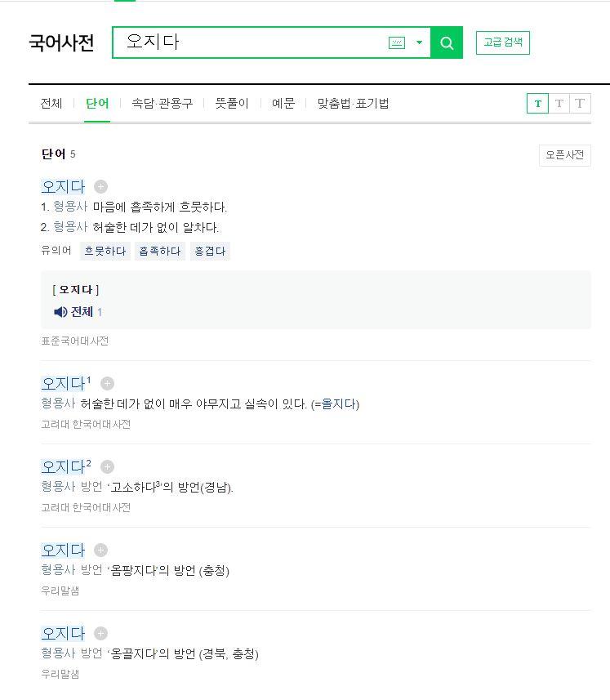The width and height of the screenshot is (610, 700).
Task: Open the 속담·관용구 tab
Action: (162, 104)
